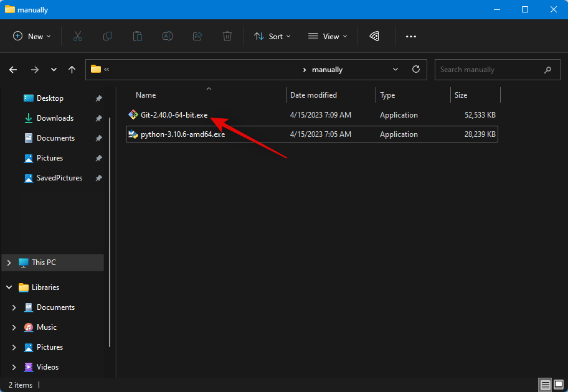
Task: Click the Copy icon in toolbar
Action: [108, 37]
